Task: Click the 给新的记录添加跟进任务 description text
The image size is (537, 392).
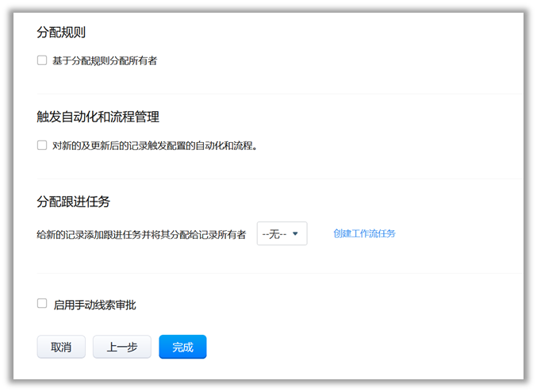Action: (x=141, y=234)
